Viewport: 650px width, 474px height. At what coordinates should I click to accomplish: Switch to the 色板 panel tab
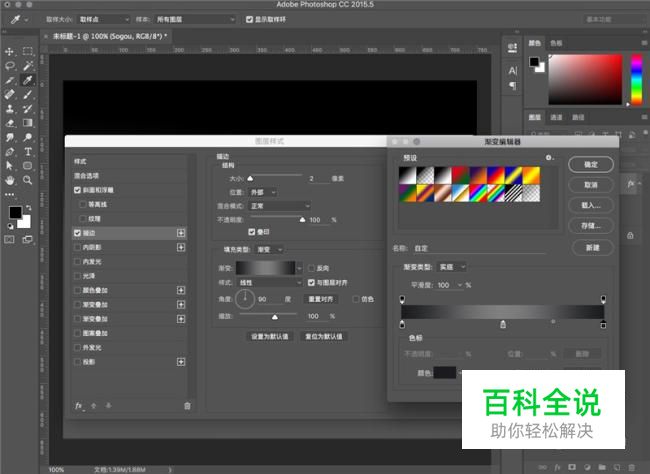point(556,43)
